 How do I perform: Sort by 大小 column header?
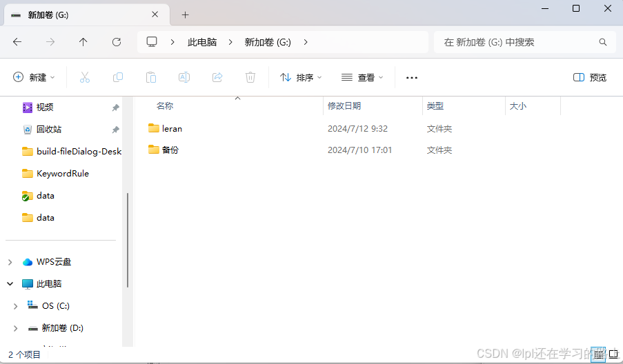(x=518, y=106)
